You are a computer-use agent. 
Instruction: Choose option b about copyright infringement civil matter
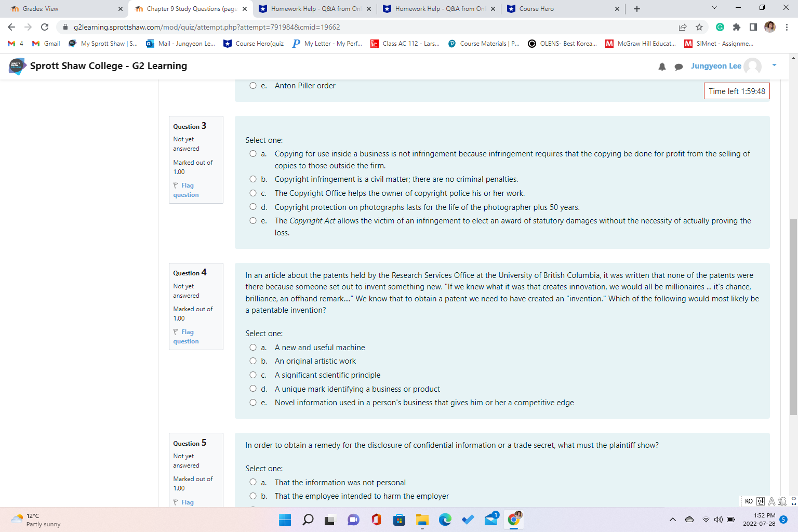click(x=253, y=179)
